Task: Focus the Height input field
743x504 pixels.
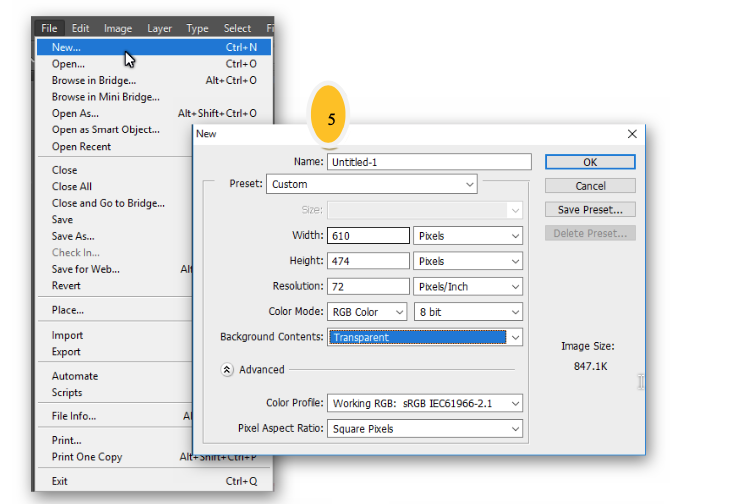Action: [368, 261]
